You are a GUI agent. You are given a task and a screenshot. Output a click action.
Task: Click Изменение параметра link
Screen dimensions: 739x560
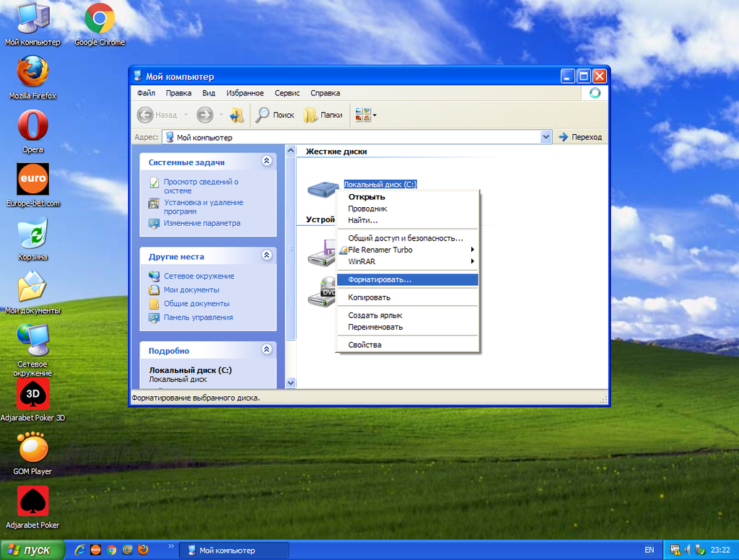[x=202, y=223]
